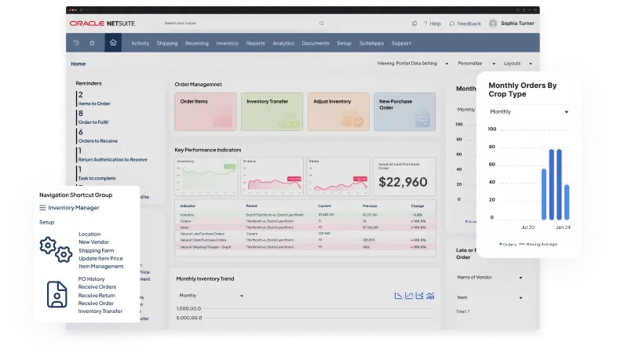This screenshot has width=617, height=364.
Task: Select the first chart type icon in Monthly Inventory Trend
Action: point(399,296)
